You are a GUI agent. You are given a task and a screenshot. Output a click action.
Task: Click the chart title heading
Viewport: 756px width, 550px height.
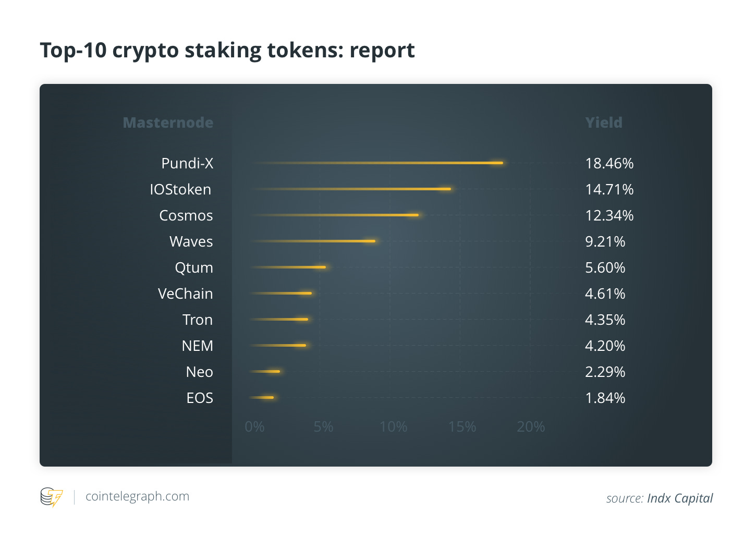pyautogui.click(x=227, y=51)
